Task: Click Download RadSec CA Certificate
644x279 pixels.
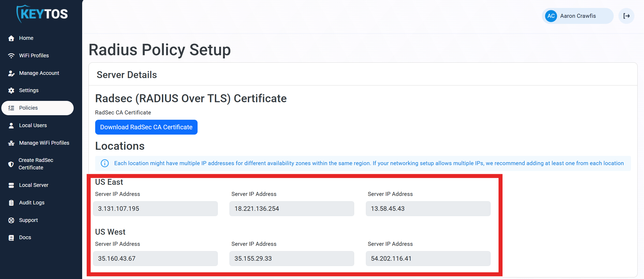Action: point(146,127)
